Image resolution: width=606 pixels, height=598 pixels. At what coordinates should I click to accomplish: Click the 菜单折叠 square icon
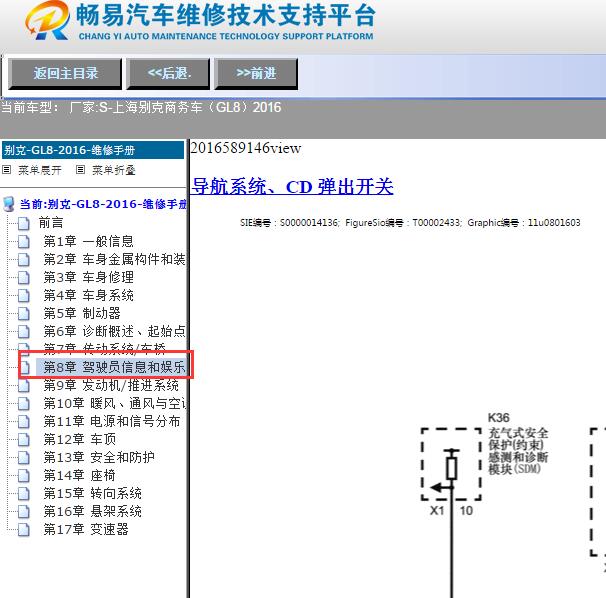[80, 170]
